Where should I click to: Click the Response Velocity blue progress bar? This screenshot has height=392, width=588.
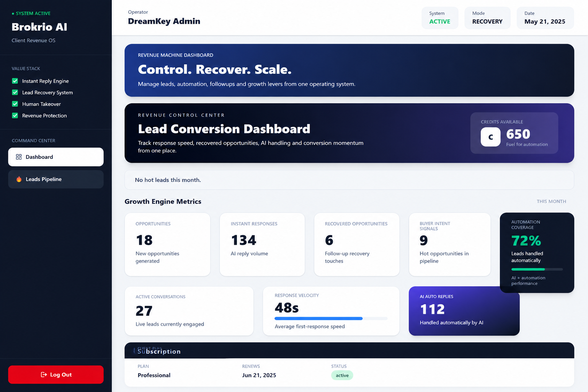[331, 318]
